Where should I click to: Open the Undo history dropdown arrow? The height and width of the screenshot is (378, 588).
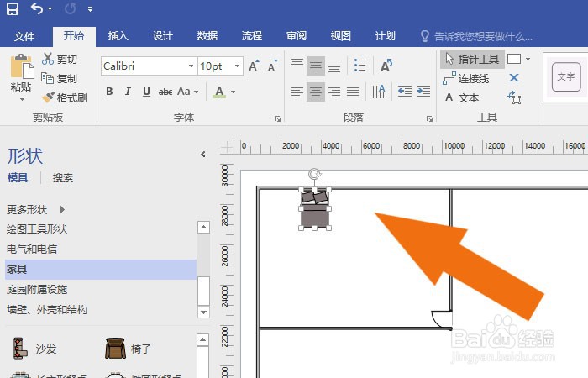[50, 9]
